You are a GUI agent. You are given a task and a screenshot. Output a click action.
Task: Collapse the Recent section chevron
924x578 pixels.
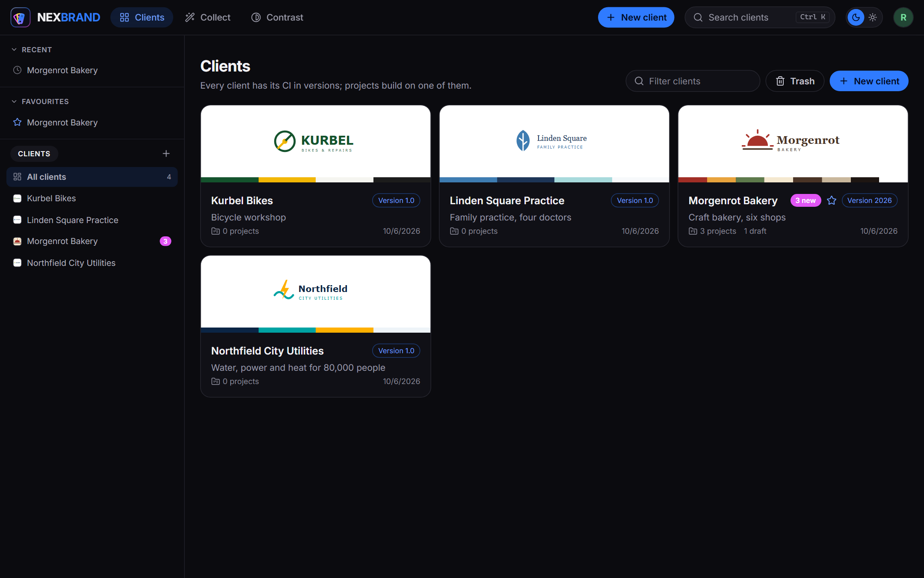[x=14, y=50]
